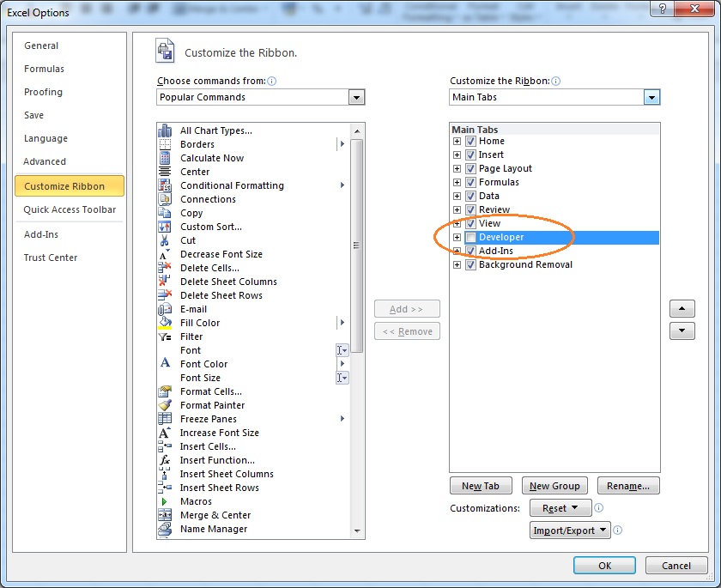The height and width of the screenshot is (588, 721).
Task: Click the Format Painter brush icon
Action: click(x=165, y=405)
